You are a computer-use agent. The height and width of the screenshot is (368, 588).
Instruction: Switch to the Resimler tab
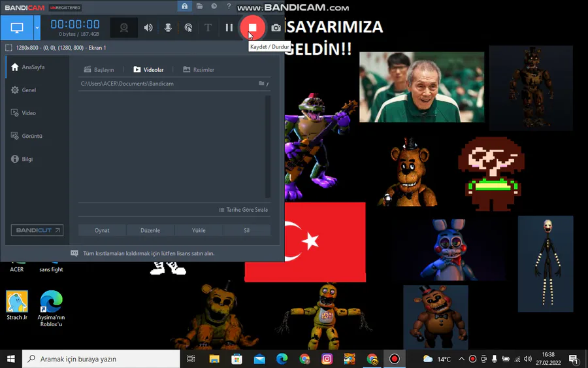point(199,69)
